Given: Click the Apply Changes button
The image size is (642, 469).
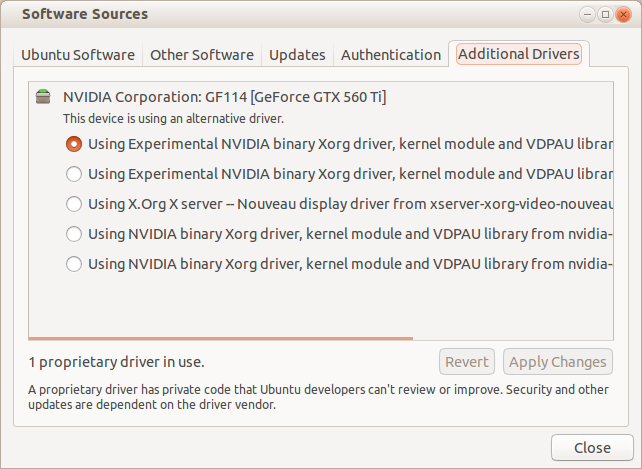Looking at the screenshot, I should [558, 362].
